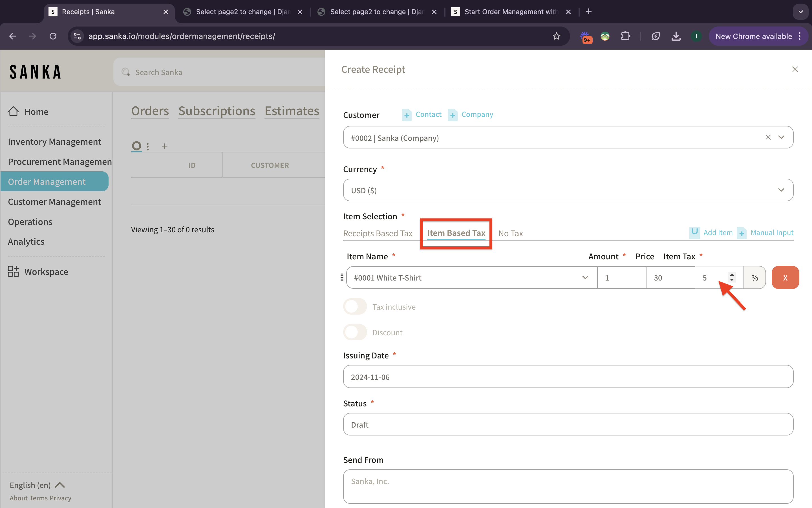Click the Workspace grid icon
This screenshot has height=508, width=812.
tap(14, 271)
